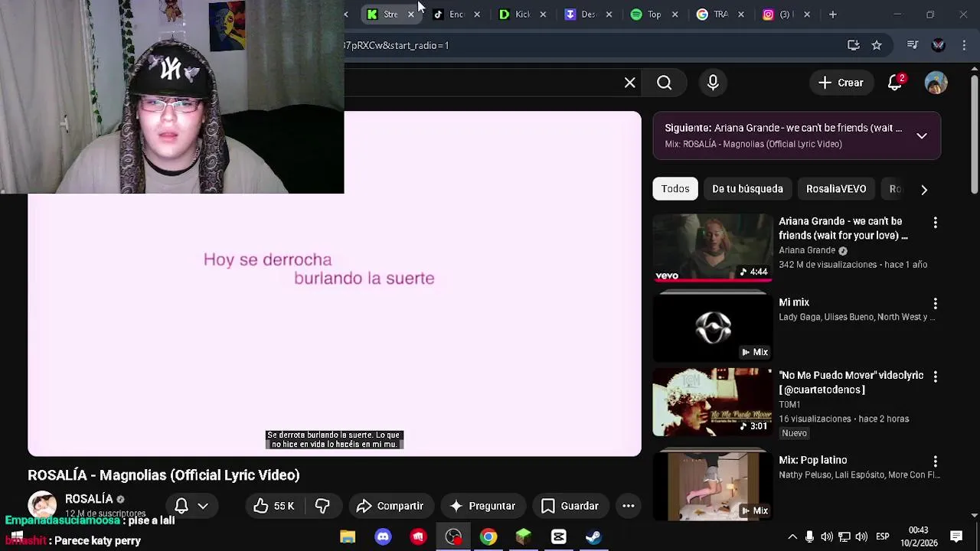Open the media control icon in Chrome toolbar
This screenshot has height=551, width=980.
tap(912, 45)
